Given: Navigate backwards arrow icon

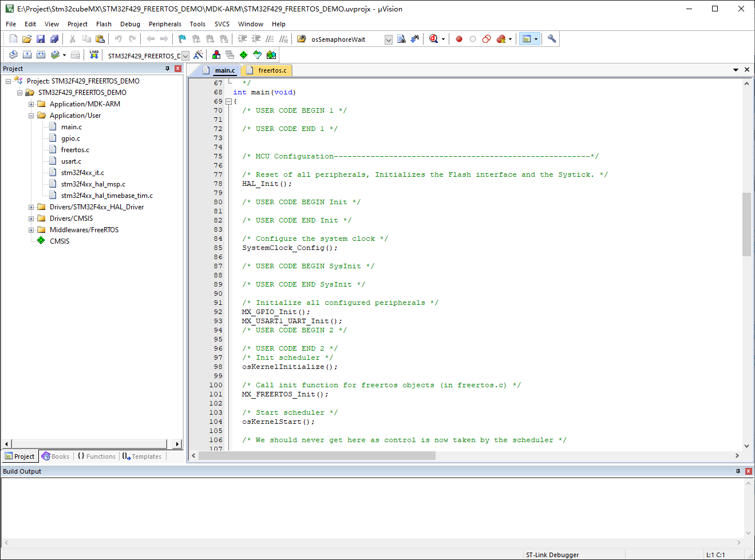Looking at the screenshot, I should click(x=151, y=39).
